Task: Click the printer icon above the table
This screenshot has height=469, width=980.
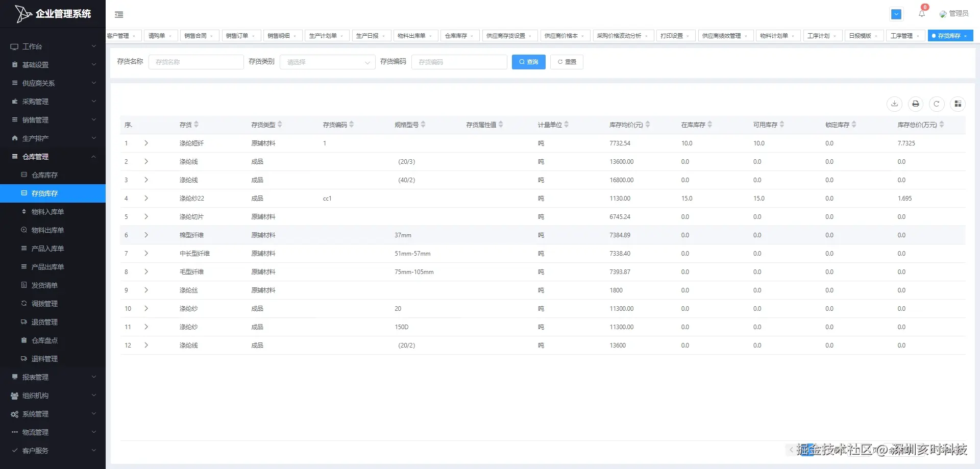Action: 916,104
